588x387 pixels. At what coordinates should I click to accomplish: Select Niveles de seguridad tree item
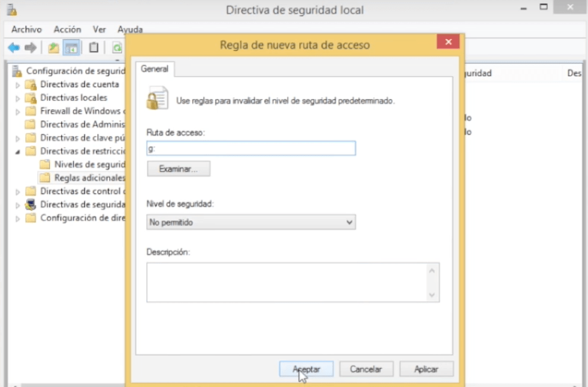click(x=89, y=165)
